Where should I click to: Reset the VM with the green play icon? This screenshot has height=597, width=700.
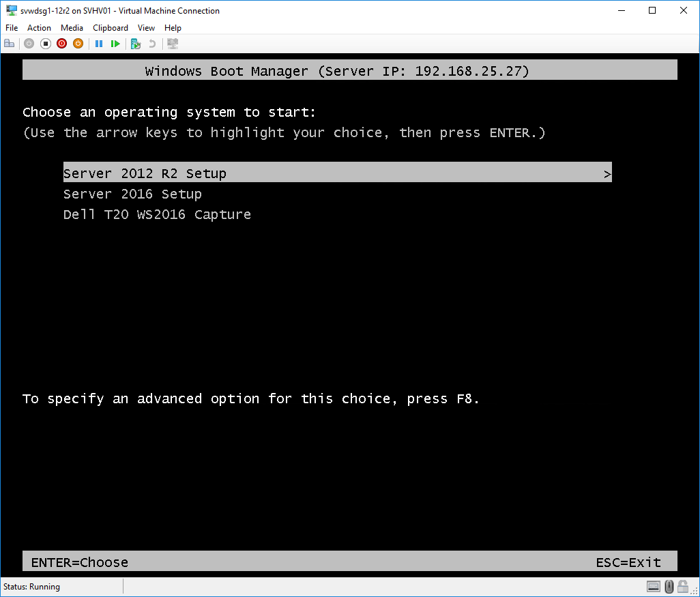click(115, 44)
